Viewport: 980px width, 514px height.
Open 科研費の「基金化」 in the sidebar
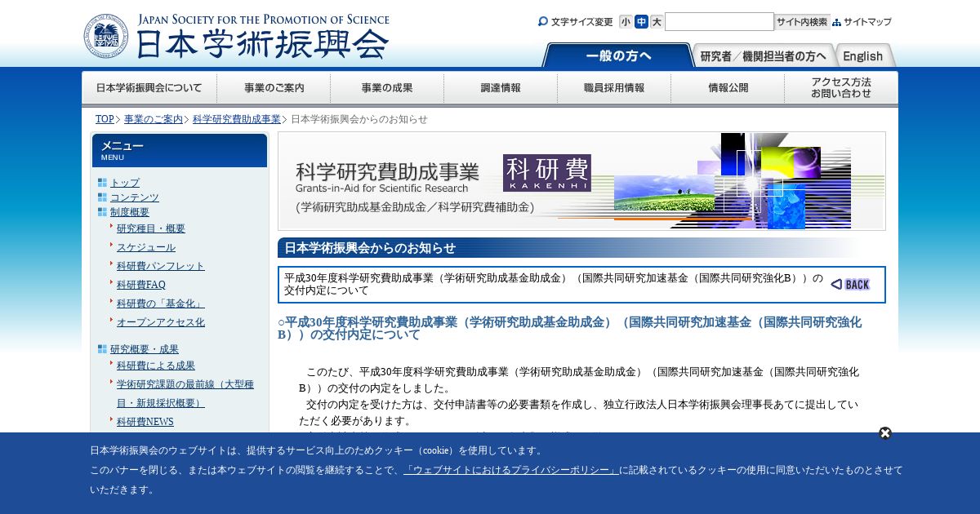(161, 304)
